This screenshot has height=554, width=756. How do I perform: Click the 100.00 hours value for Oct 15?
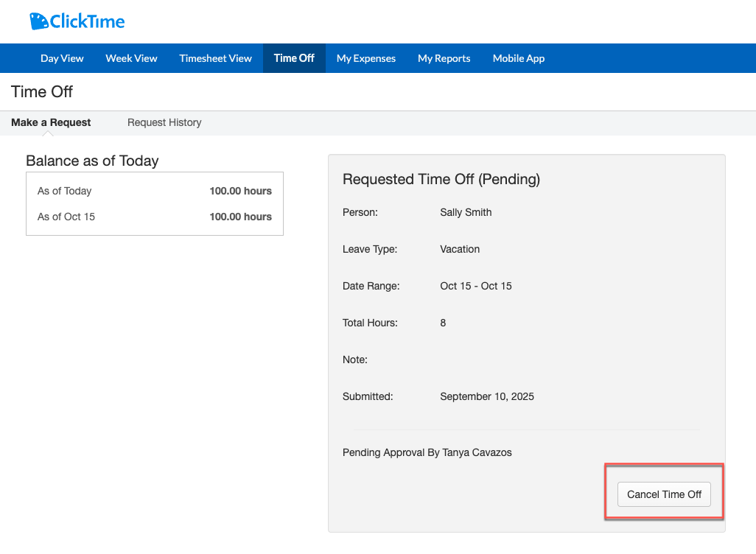tap(241, 217)
